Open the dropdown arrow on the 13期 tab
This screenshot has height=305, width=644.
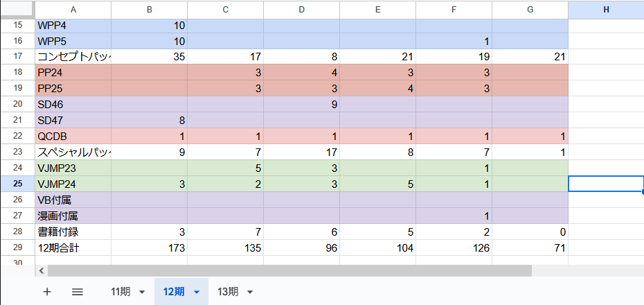[249, 292]
